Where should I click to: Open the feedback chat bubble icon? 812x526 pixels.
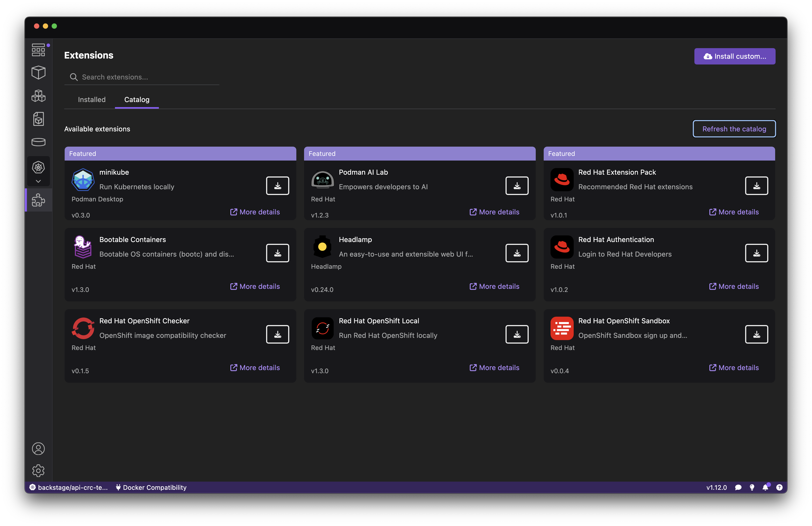(738, 487)
